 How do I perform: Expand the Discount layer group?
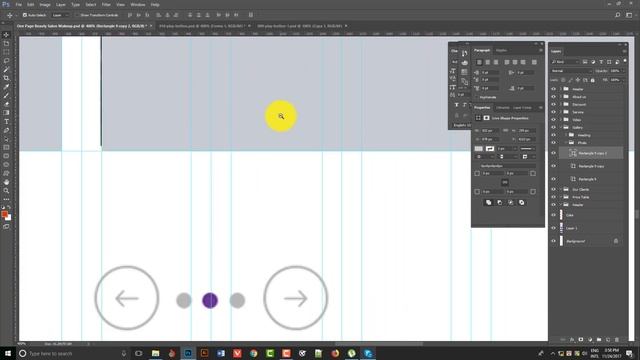pos(561,104)
